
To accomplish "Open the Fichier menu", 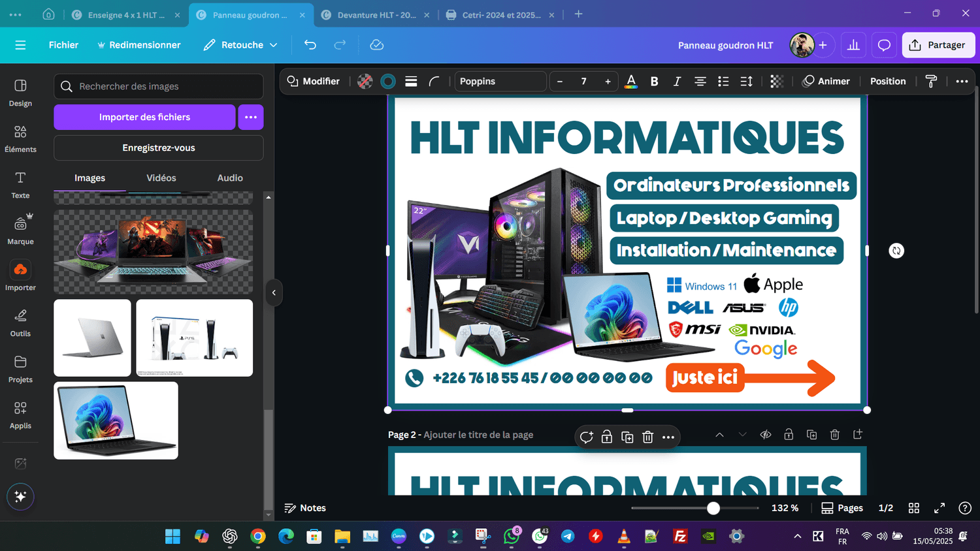I will click(x=63, y=45).
